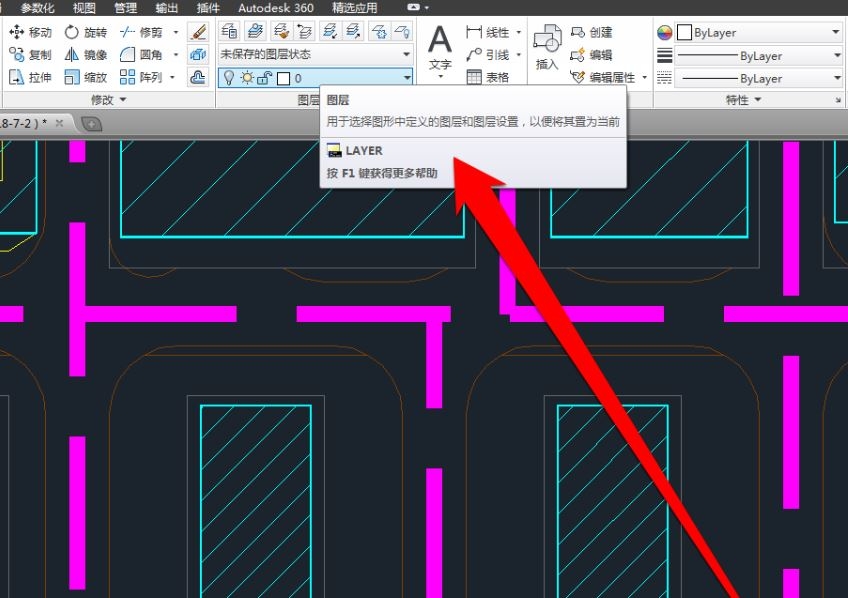Screen dimensions: 848x598
Task: Switch to the Manage (管理) ribbon tab
Action: tap(125, 8)
